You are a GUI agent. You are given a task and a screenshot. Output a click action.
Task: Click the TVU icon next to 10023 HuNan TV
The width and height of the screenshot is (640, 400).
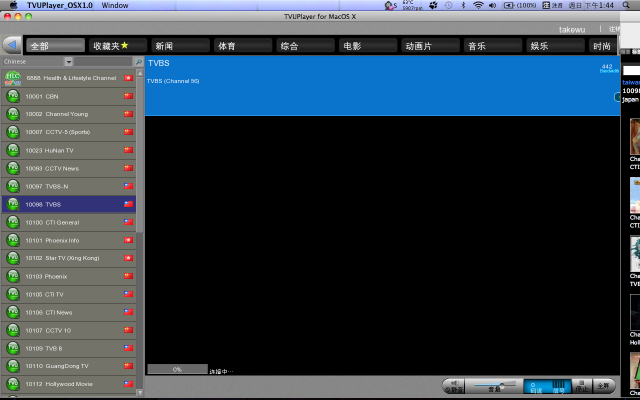[13, 150]
